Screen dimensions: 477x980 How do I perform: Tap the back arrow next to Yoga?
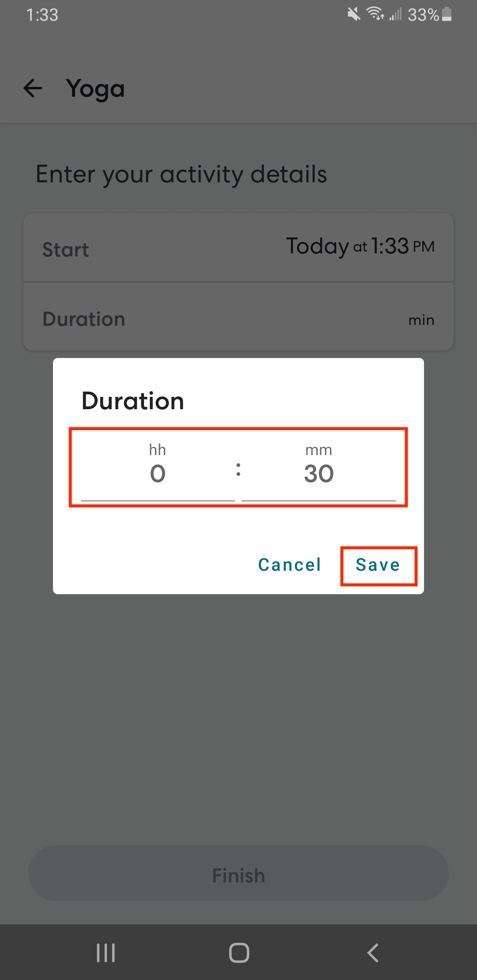[x=33, y=88]
